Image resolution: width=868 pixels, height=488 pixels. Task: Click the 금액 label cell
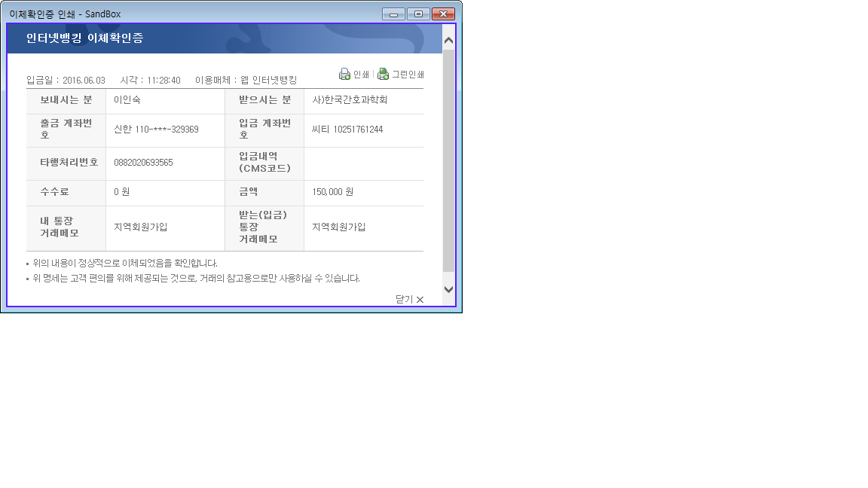[x=264, y=192]
